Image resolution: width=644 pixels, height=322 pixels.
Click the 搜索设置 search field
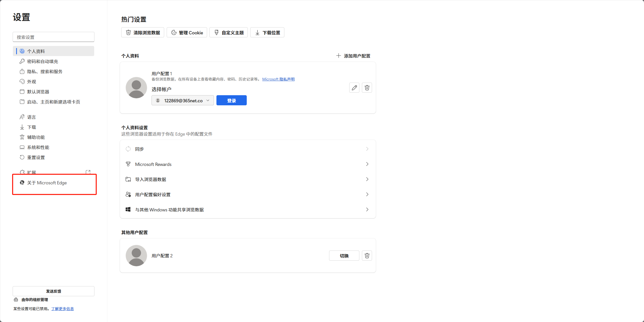pos(54,37)
